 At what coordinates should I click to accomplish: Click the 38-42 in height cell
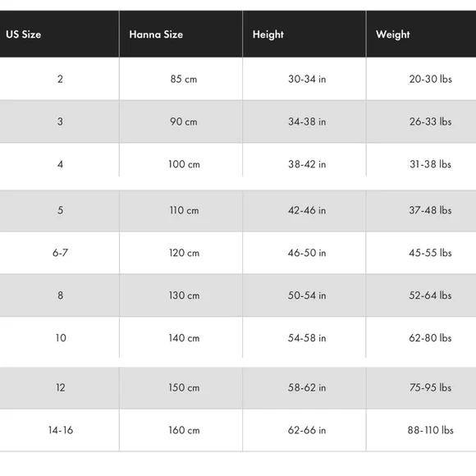(x=304, y=164)
